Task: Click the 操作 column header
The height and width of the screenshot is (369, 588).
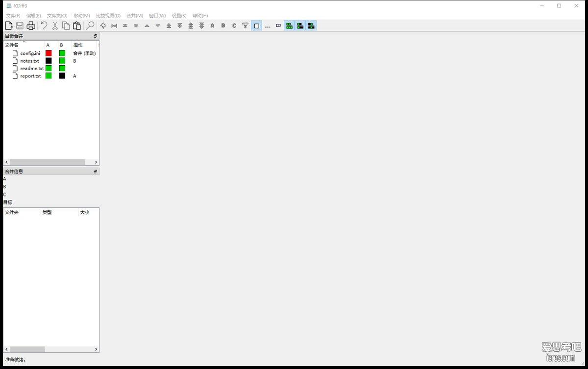Action: coord(84,45)
